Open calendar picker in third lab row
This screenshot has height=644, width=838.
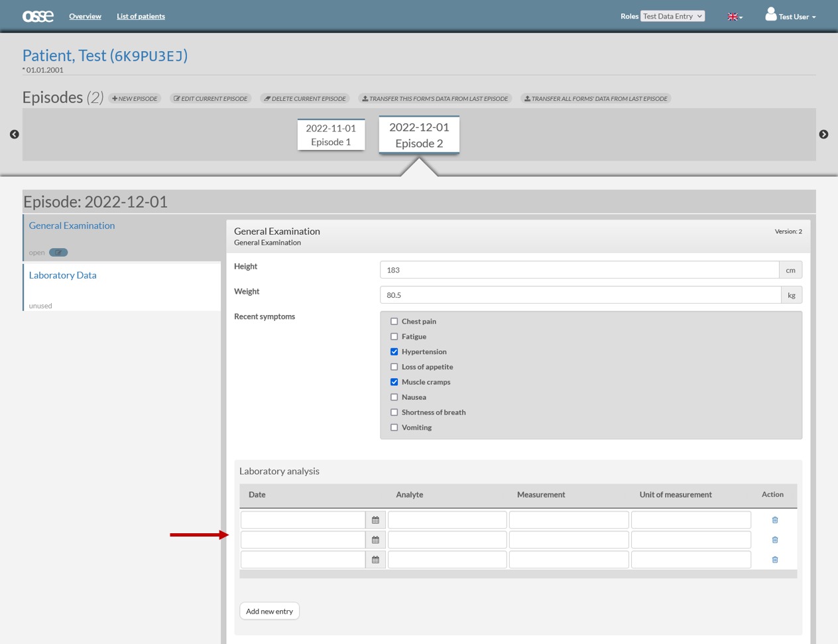375,560
